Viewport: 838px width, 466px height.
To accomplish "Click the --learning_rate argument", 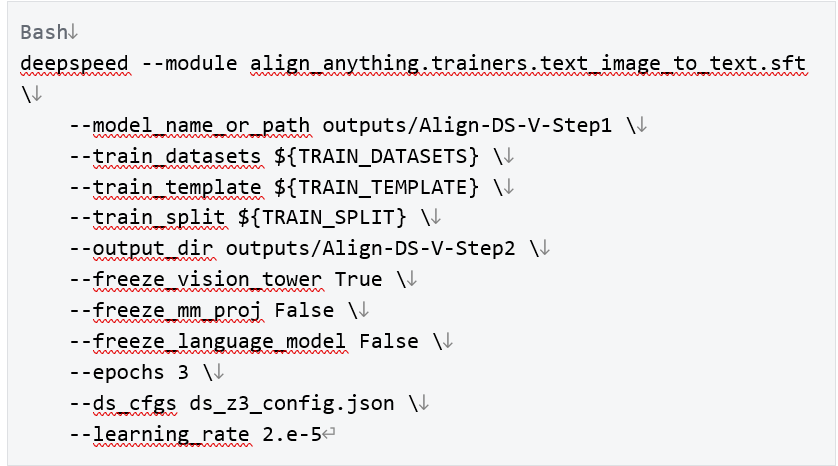I will click(x=160, y=434).
